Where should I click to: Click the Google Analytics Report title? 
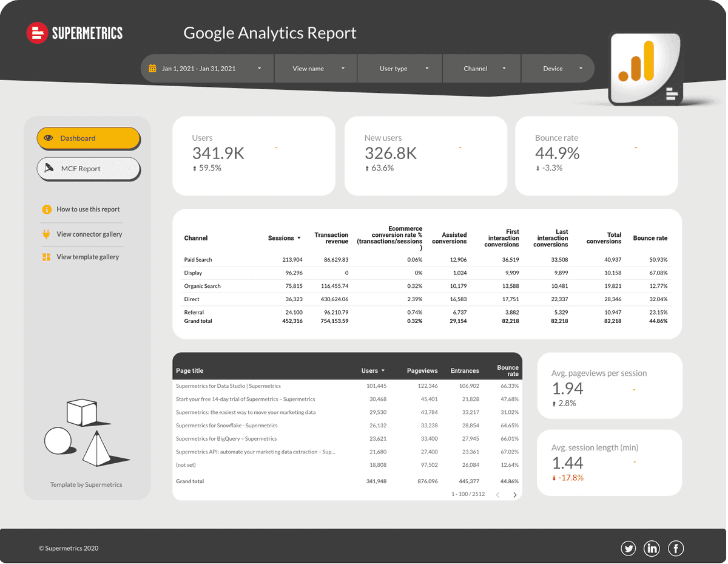270,33
